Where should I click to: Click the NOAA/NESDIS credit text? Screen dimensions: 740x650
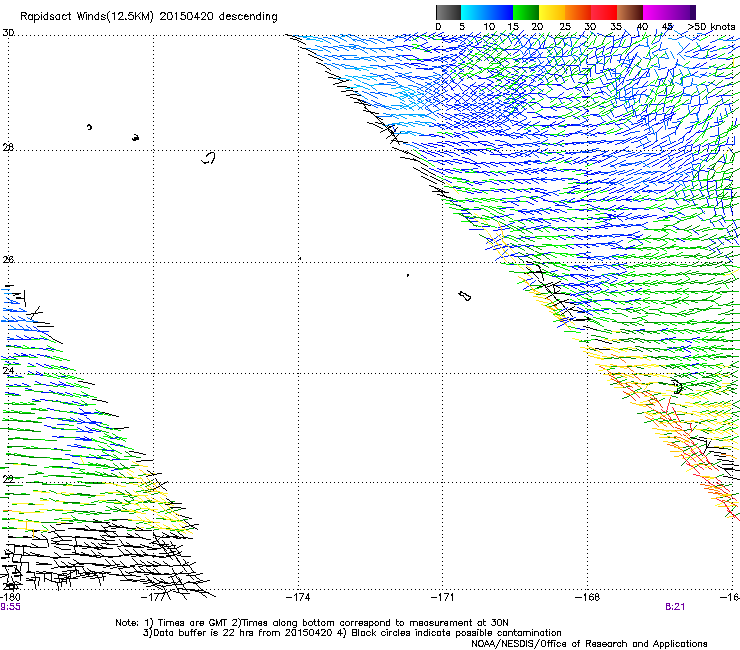tap(589, 644)
